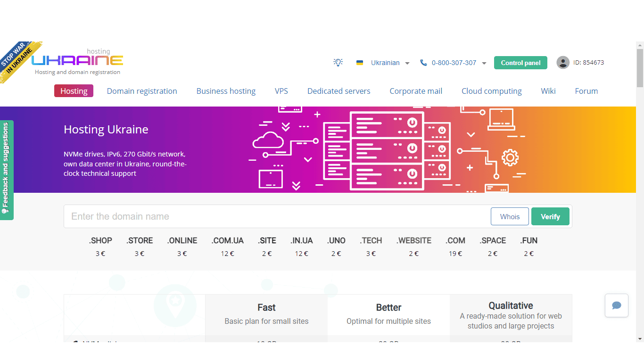Expand the phone number dropdown arrow
Screen dimensions: 644x362
(x=484, y=63)
